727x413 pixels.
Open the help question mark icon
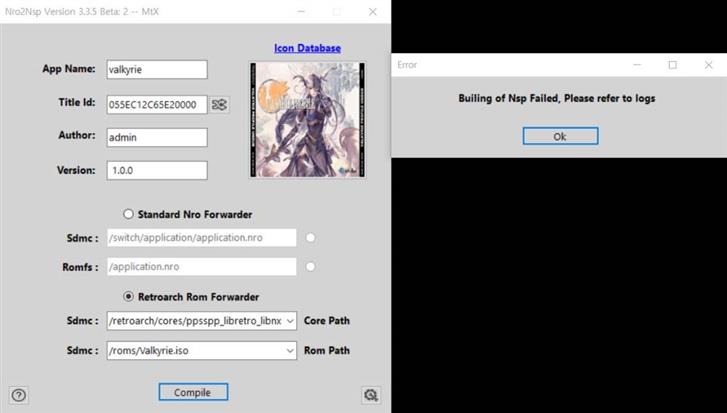coord(18,395)
